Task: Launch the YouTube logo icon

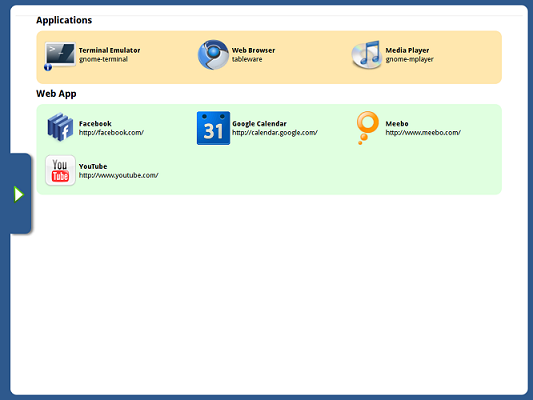Action: (60, 170)
